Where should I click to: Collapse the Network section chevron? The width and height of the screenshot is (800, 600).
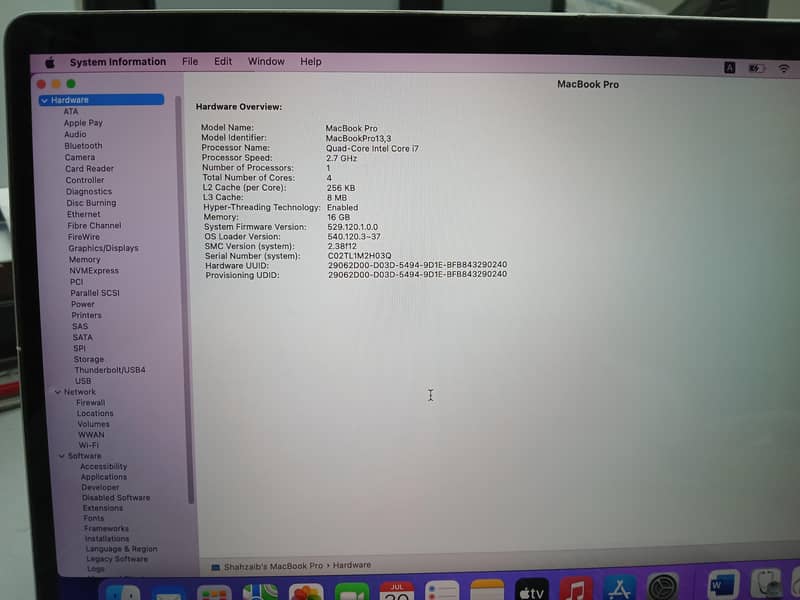click(x=58, y=392)
